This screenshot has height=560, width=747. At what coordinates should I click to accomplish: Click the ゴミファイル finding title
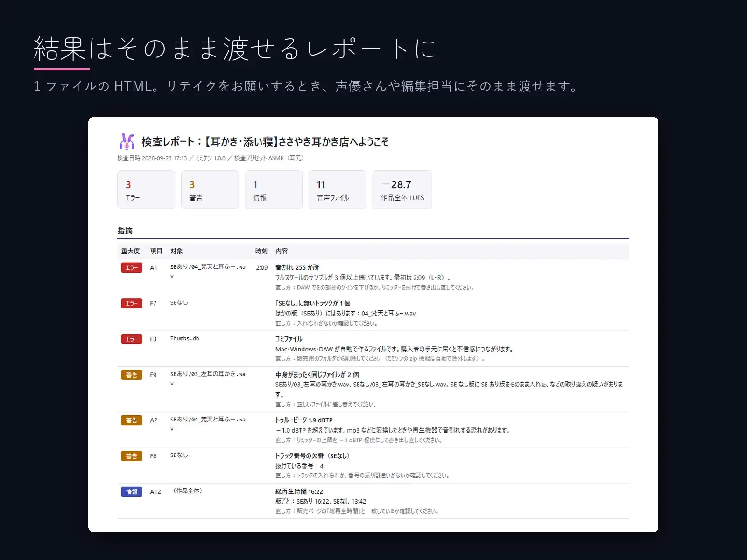click(289, 339)
